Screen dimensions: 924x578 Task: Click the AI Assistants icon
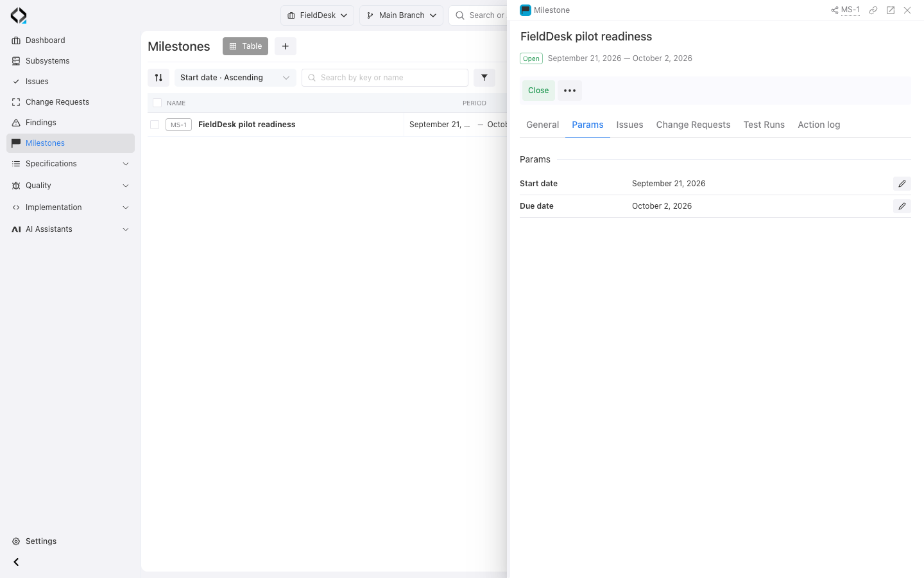[16, 229]
